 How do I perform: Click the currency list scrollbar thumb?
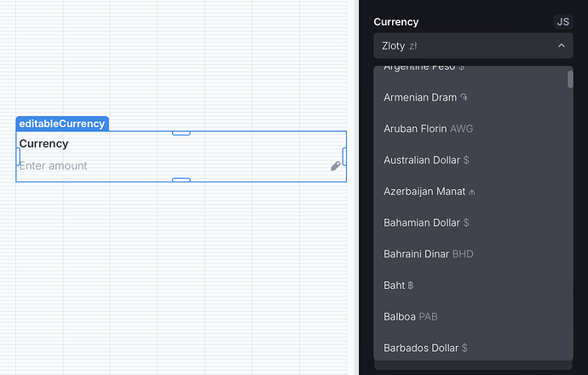pyautogui.click(x=570, y=79)
